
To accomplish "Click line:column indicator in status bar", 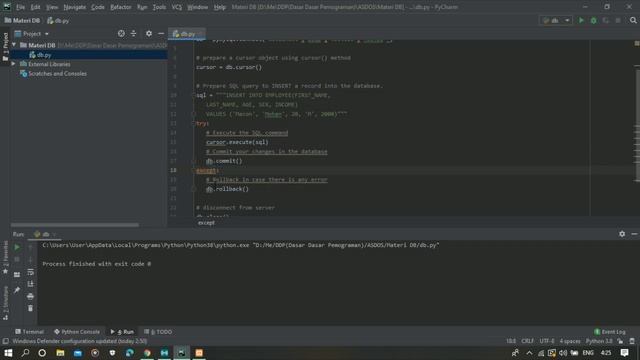I will coord(511,341).
